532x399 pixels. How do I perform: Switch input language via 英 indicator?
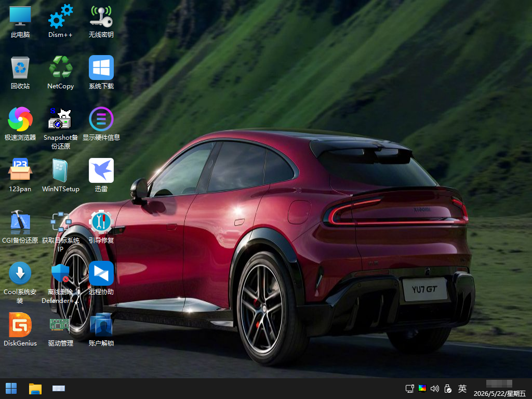(x=462, y=389)
